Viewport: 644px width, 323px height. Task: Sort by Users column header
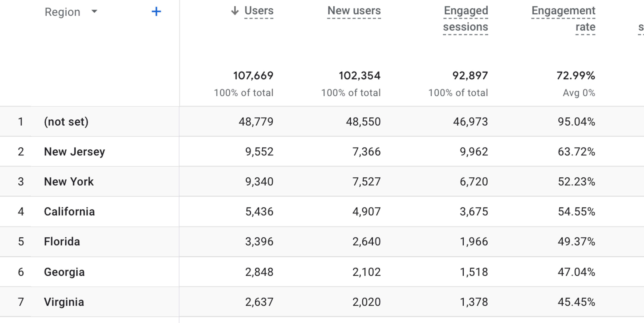click(x=259, y=11)
